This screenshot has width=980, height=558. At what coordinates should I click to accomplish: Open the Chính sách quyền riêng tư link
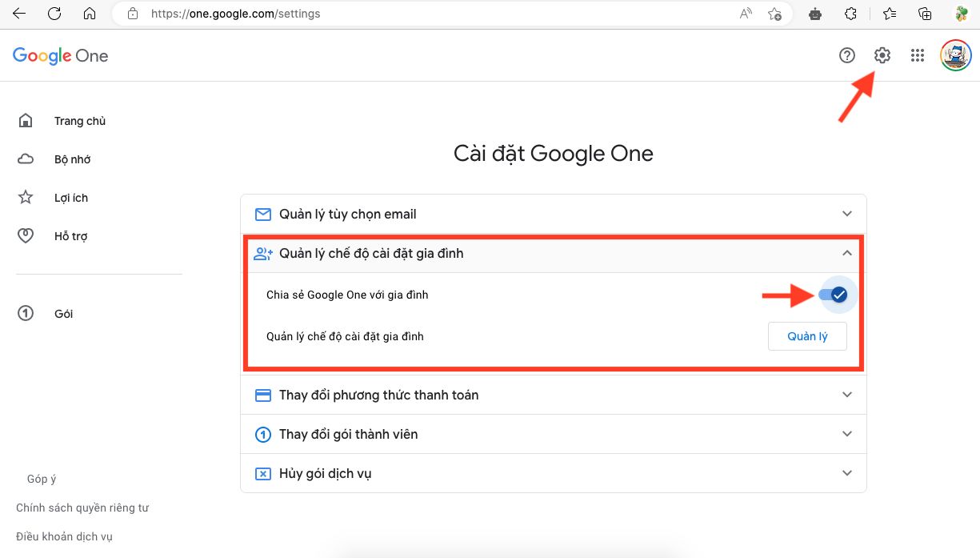pyautogui.click(x=82, y=508)
